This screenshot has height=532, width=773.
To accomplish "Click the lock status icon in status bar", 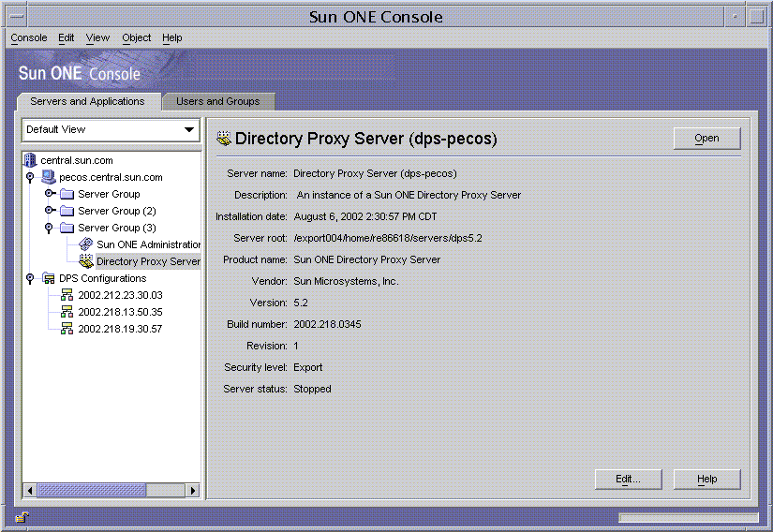I will pyautogui.click(x=22, y=517).
